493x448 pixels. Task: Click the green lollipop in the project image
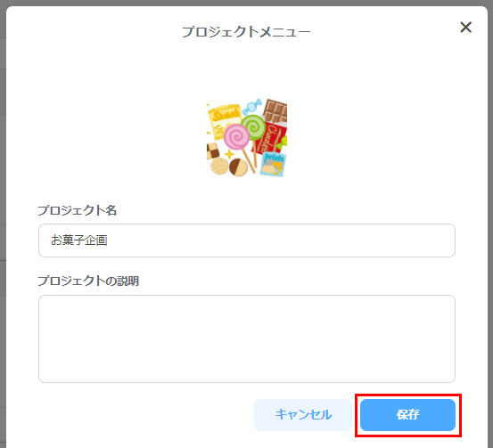[253, 127]
